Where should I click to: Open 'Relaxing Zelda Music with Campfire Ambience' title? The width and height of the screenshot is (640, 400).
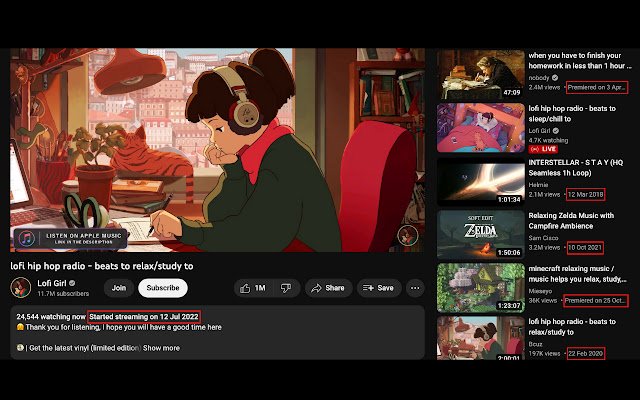point(571,221)
